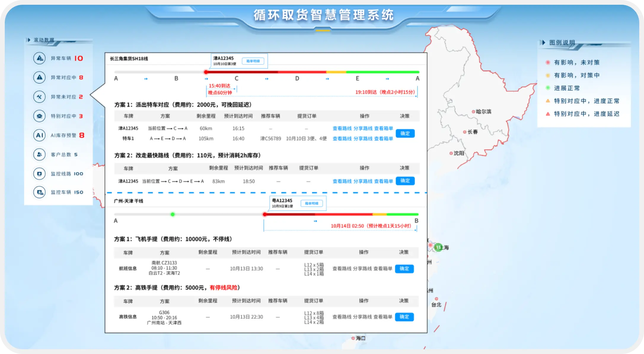Image resolution: width=644 pixels, height=354 pixels.
Task: Open the green 15 cluster near 上海
Action: 438,247
